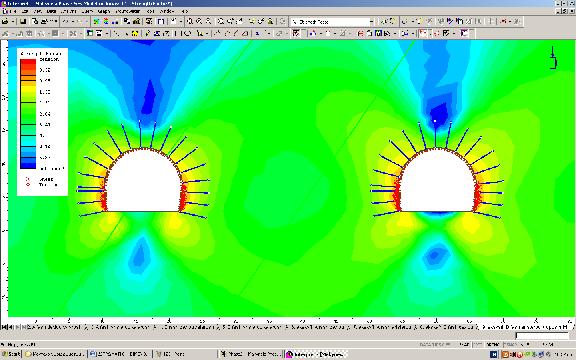Expand the dropdown arrow beside Open icon
577x360 pixels.
click(x=12, y=21)
